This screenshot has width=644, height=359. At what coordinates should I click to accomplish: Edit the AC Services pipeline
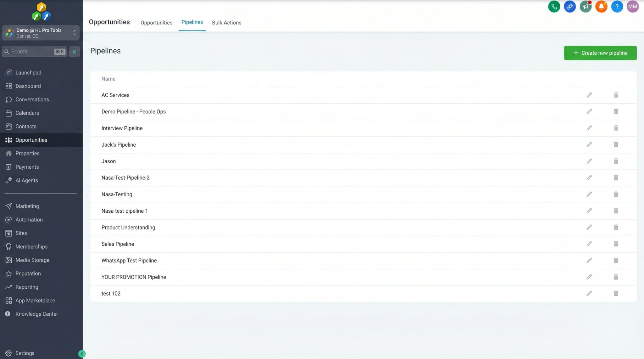coord(589,95)
